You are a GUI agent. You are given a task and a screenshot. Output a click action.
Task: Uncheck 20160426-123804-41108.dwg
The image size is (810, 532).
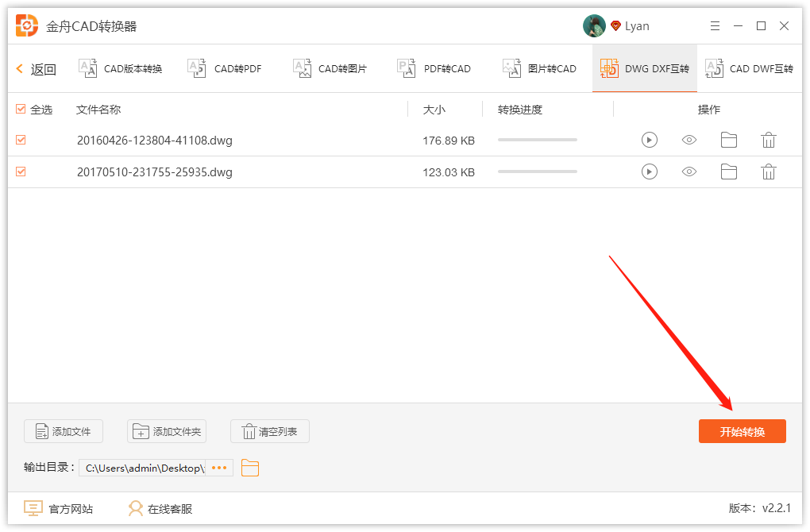20,140
